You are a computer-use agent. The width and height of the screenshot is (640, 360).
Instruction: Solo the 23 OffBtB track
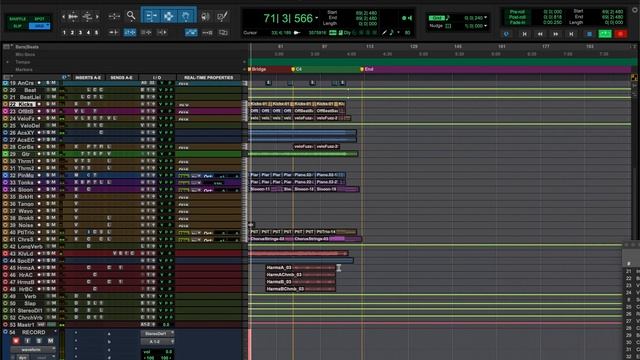click(x=48, y=111)
